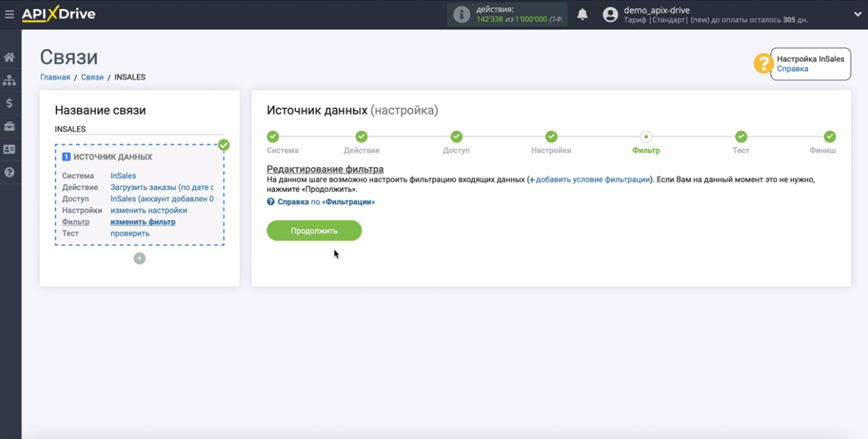Click the demo_apix-drive account name
The image size is (868, 439).
click(657, 10)
